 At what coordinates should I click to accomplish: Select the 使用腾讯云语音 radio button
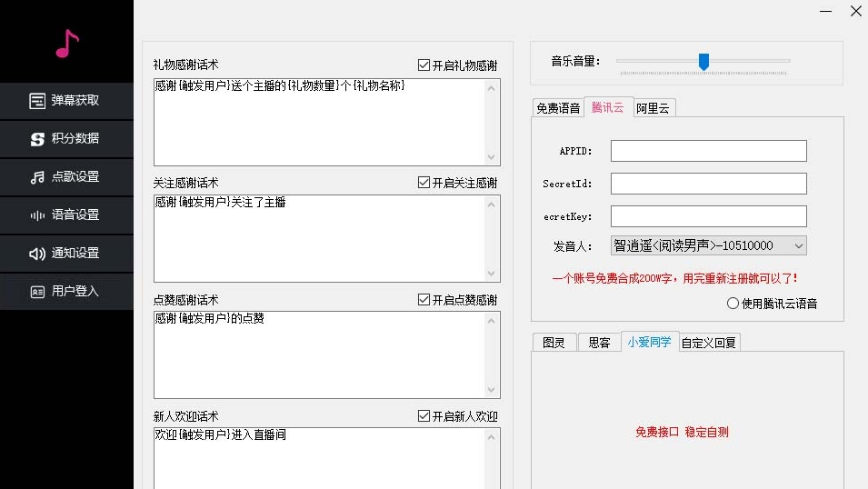click(733, 304)
